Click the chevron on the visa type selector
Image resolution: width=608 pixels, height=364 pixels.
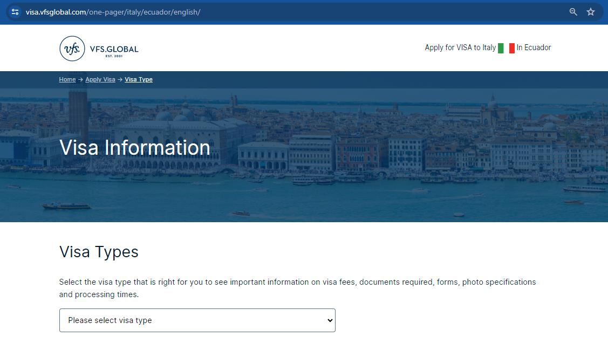click(329, 320)
